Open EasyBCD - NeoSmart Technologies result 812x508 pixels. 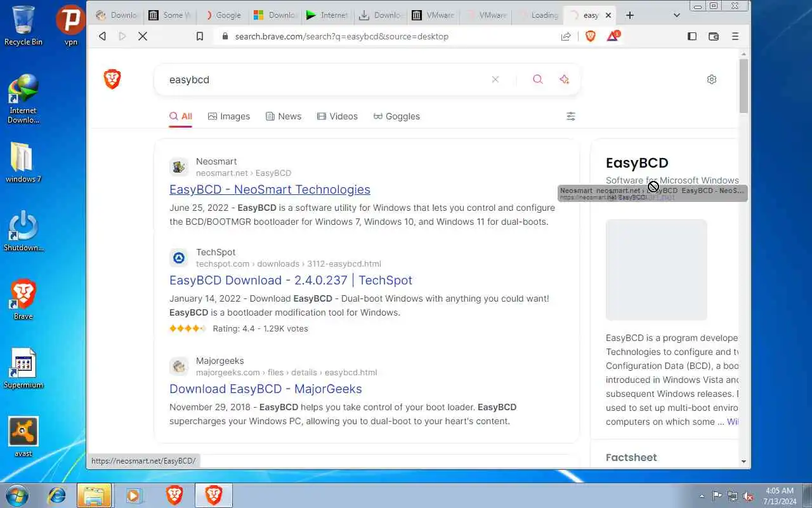pos(270,189)
